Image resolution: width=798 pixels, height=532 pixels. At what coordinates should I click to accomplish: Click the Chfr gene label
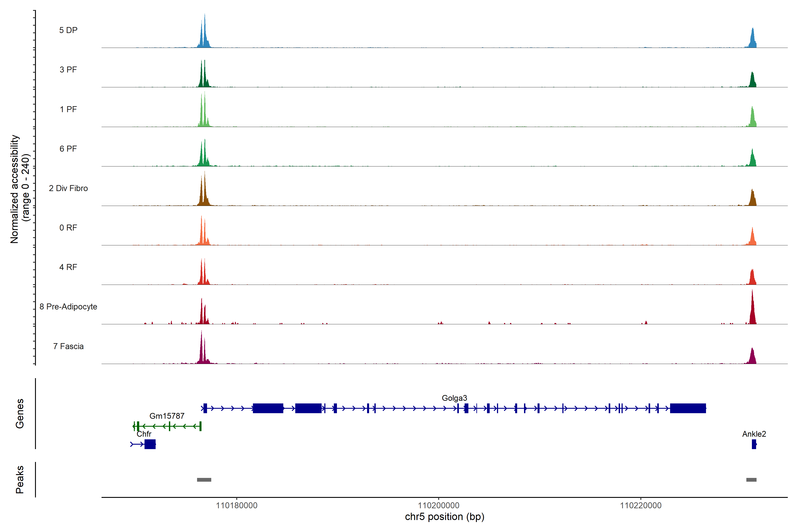pos(144,434)
